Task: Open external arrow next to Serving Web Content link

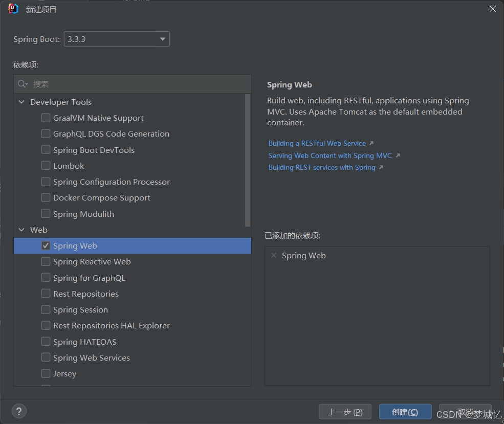Action: [x=398, y=155]
